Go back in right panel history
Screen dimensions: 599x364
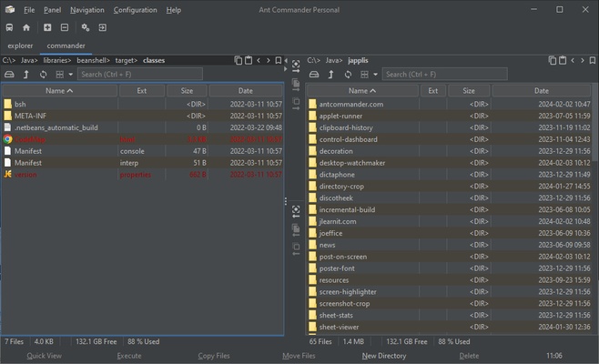point(573,60)
